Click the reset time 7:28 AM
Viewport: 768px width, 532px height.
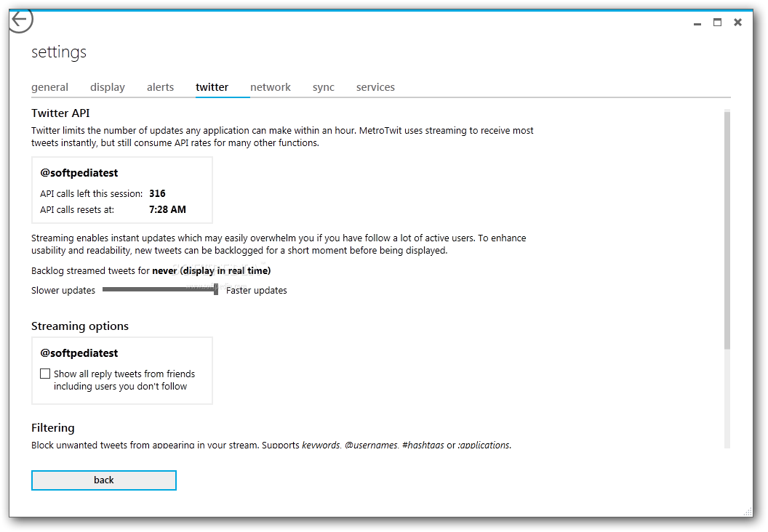[x=167, y=209]
